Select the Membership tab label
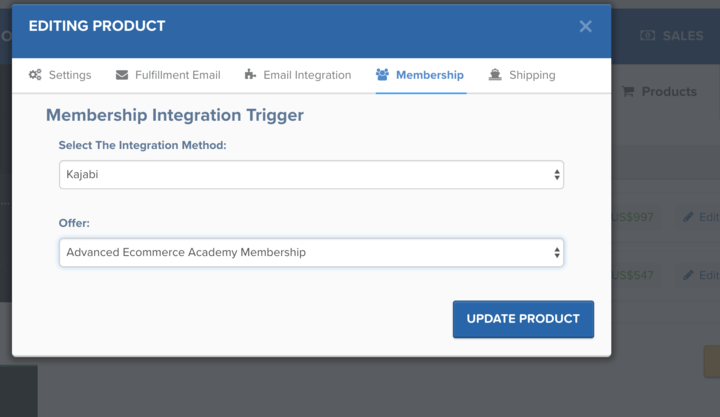The width and height of the screenshot is (720, 417). coord(430,75)
